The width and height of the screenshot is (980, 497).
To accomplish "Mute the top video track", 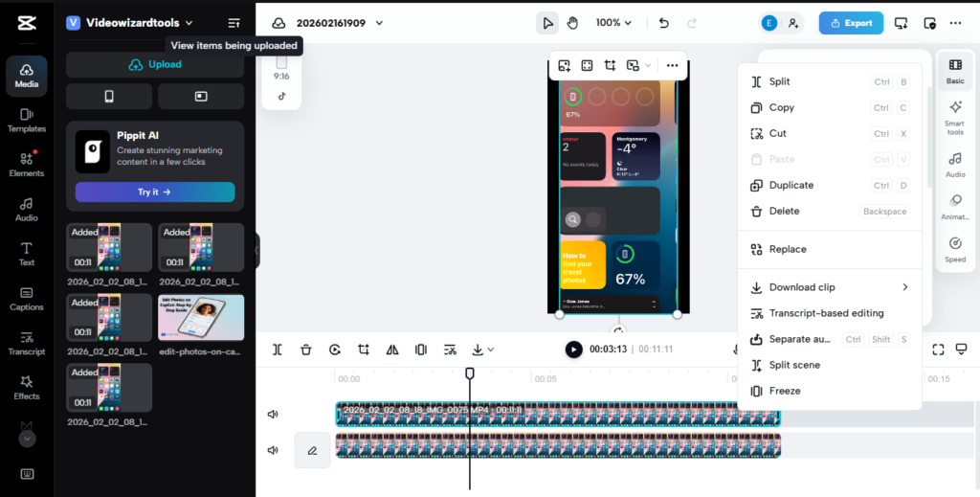I will [x=273, y=414].
